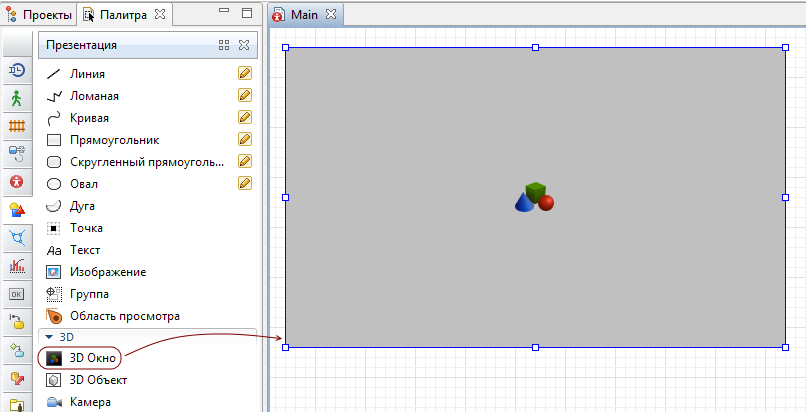This screenshot has height=412, width=806.
Task: Select Область просмотра view area item
Action: point(124,316)
